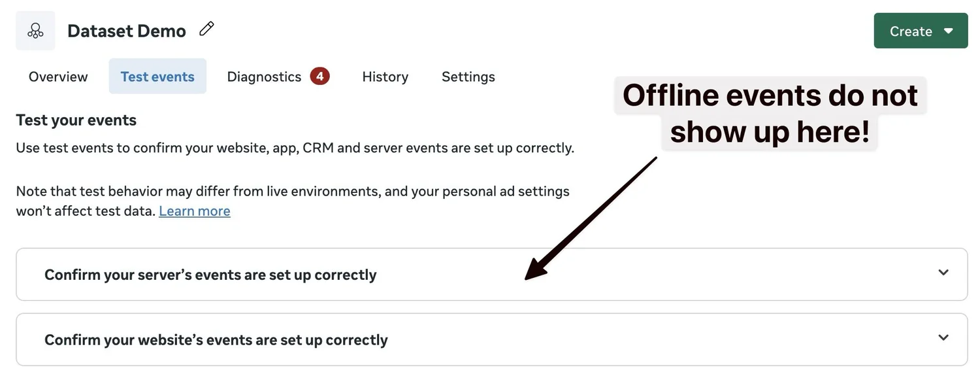
Task: Click the "Use test events to confirm" description
Action: (x=295, y=148)
